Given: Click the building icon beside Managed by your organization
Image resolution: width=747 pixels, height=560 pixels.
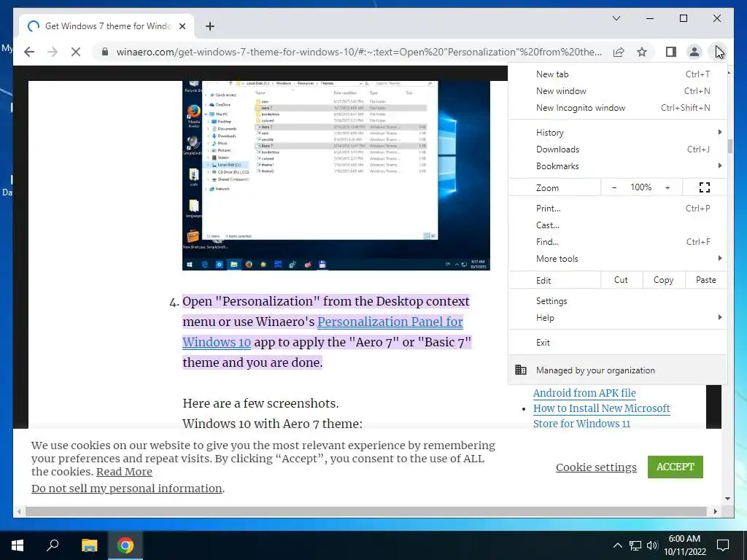Looking at the screenshot, I should coord(521,370).
